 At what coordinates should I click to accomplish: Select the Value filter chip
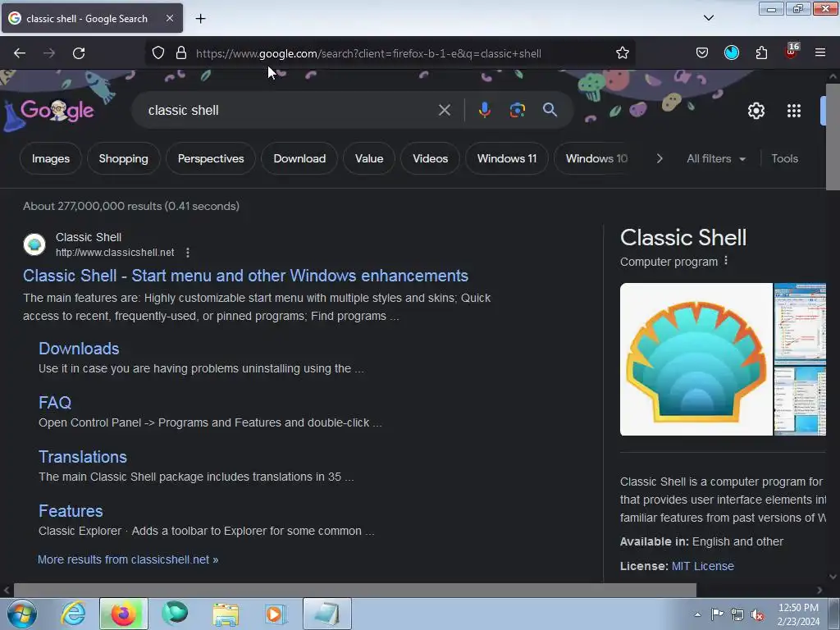coord(369,158)
